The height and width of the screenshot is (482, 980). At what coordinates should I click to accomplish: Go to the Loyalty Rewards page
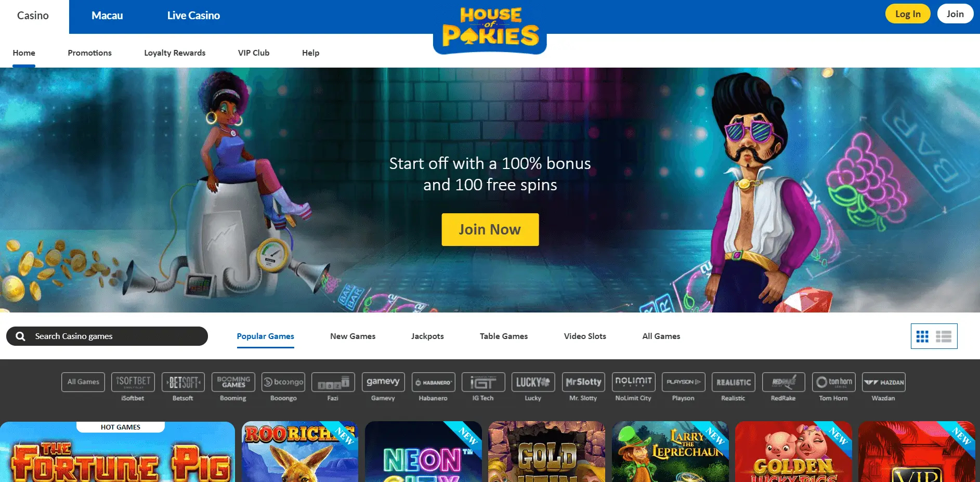point(175,53)
